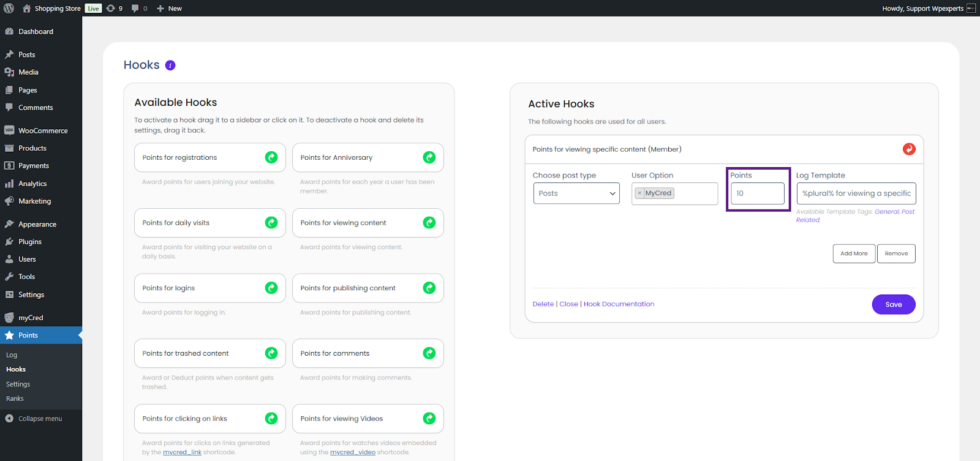Click green activate icon on Points for registrations
The width and height of the screenshot is (980, 461).
coord(271,157)
